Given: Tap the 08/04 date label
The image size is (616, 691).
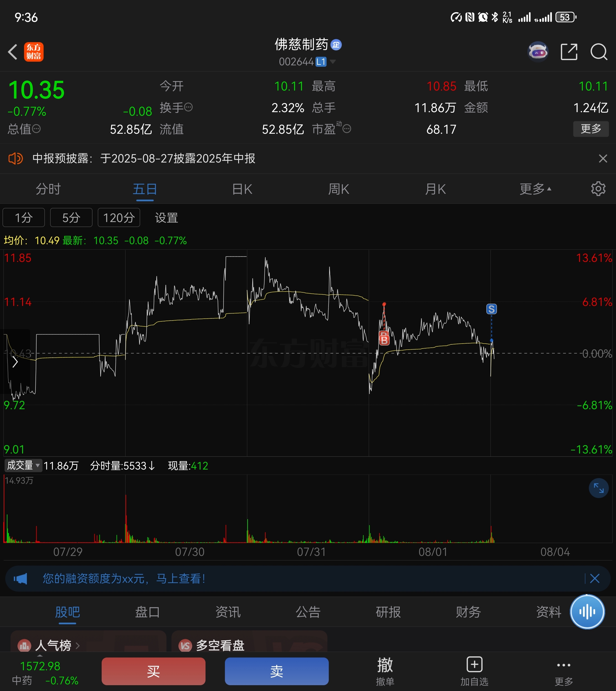Looking at the screenshot, I should (x=555, y=552).
